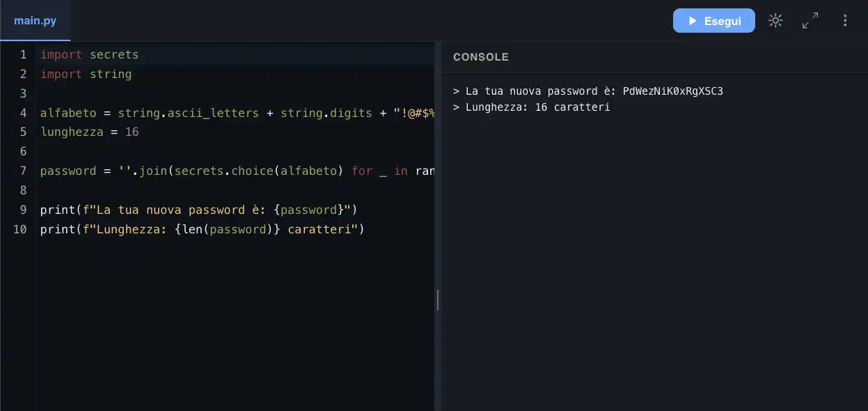Toggle light theme with sun icon

pos(775,21)
